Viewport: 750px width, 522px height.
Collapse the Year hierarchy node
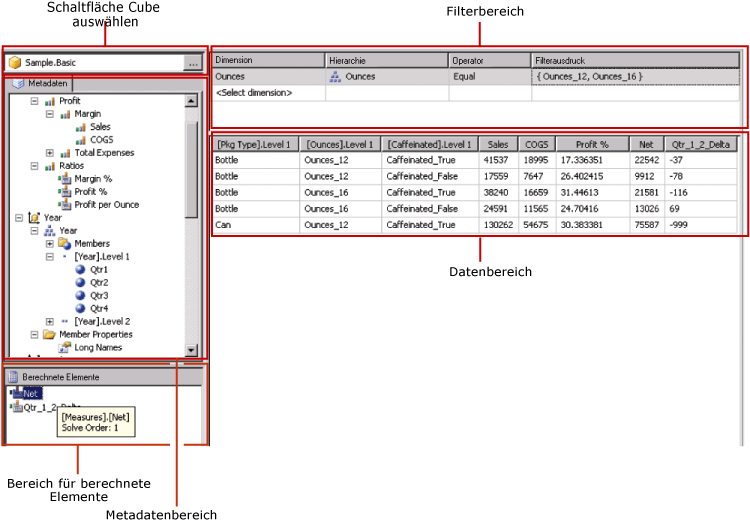pyautogui.click(x=34, y=231)
